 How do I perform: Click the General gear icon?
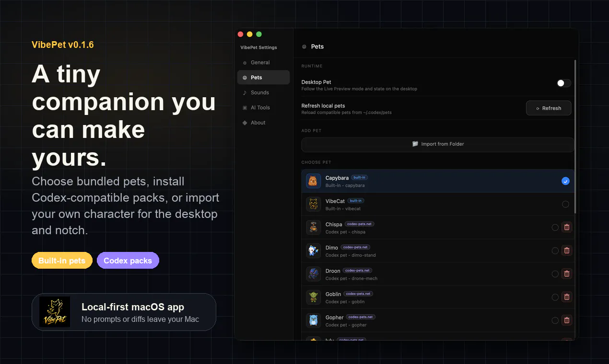click(x=245, y=63)
